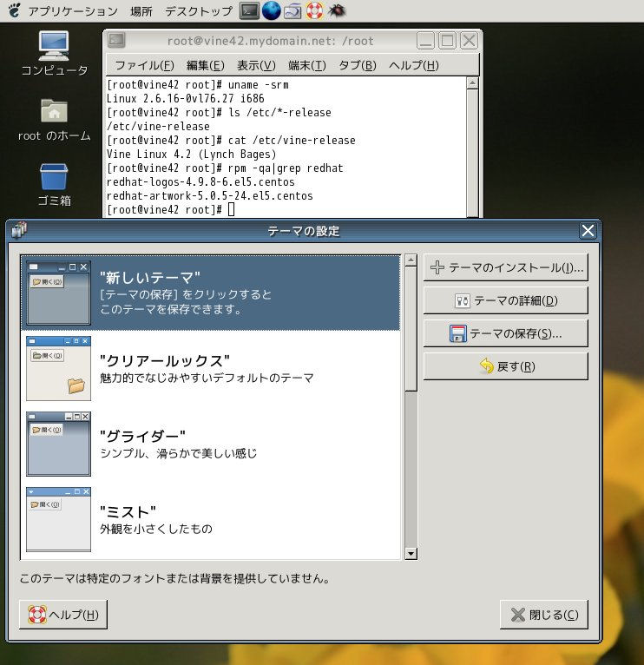Click terminal text 'Linux 2.6.16-0vl76.27 i686'

(x=185, y=98)
